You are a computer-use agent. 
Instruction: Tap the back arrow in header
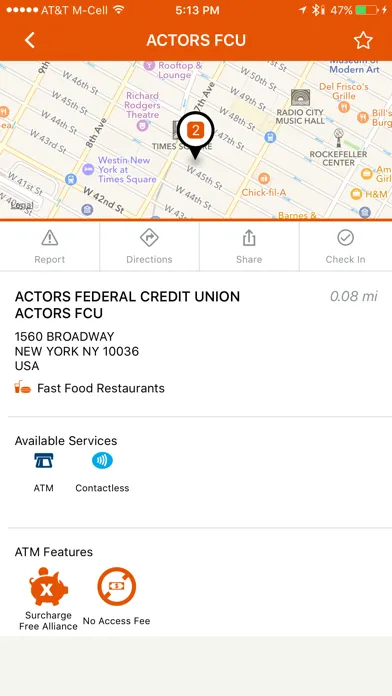tap(29, 40)
